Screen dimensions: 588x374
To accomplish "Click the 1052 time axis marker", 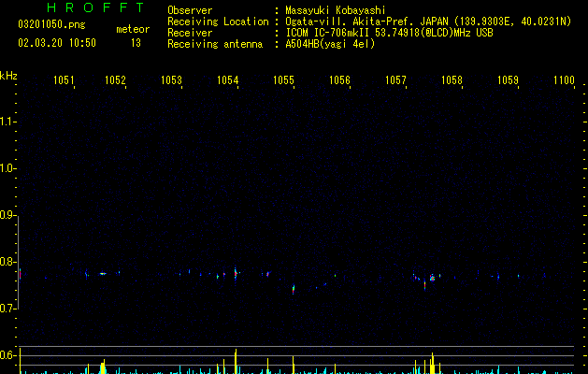I will point(115,80).
